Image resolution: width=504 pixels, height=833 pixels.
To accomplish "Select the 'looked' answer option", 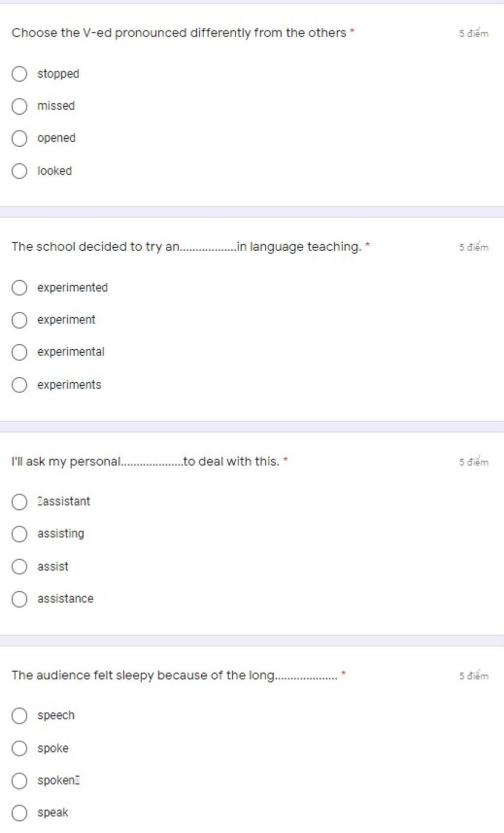I will click(x=19, y=171).
